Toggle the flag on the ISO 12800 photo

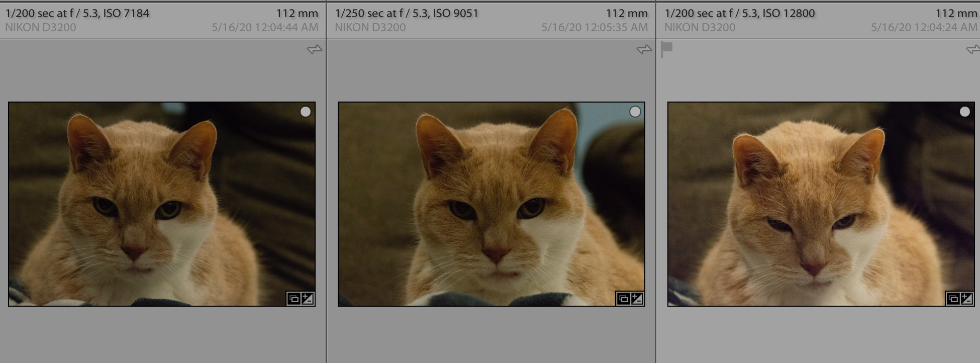(x=667, y=49)
